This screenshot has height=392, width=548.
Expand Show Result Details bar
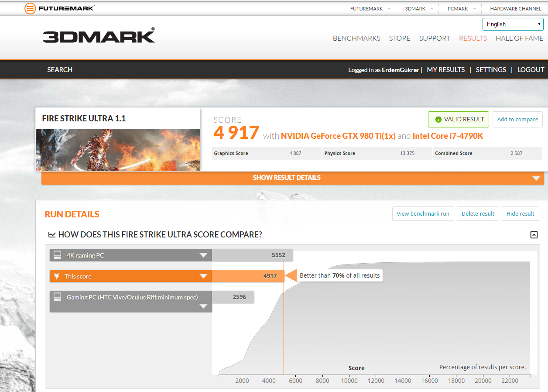pyautogui.click(x=293, y=178)
